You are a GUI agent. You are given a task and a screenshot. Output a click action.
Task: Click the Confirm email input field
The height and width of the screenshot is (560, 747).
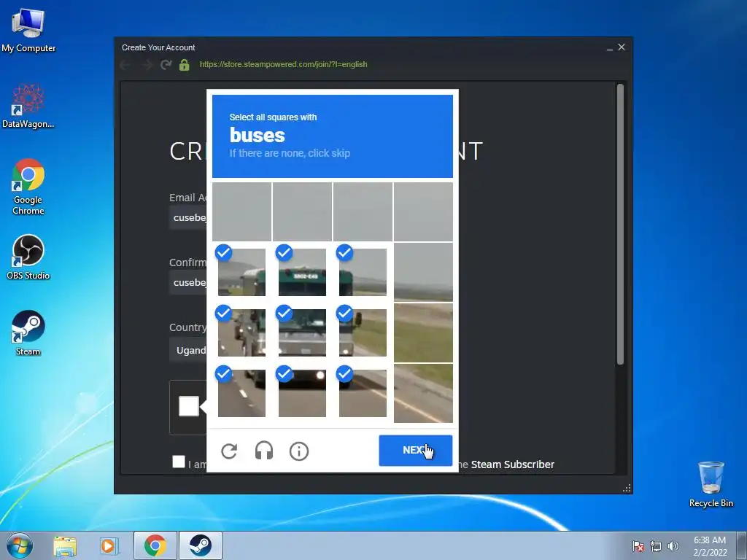187,282
